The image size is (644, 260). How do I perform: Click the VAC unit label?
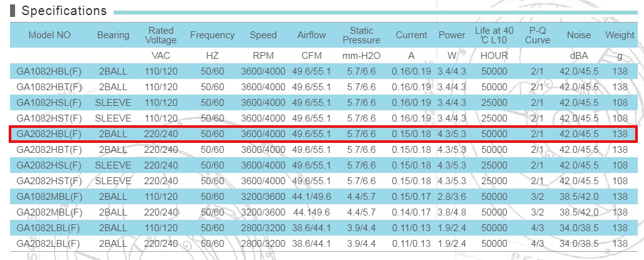click(161, 55)
